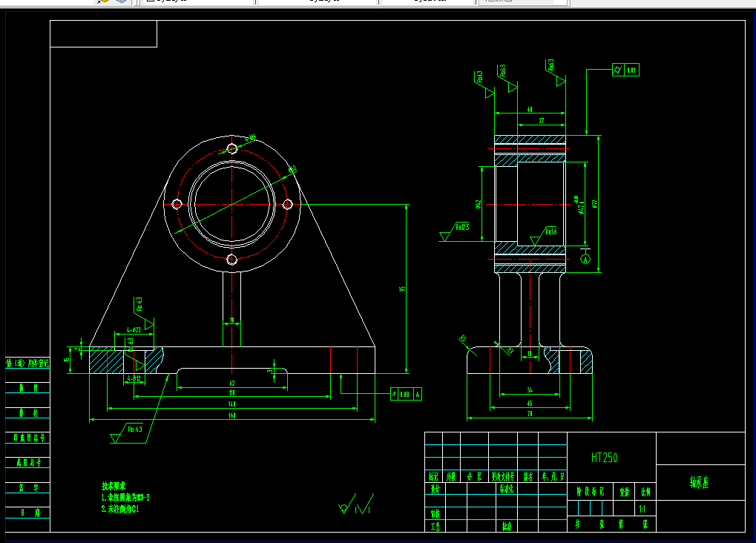756x543 pixels.
Task: Pick the right bolt hole on flange
Action: [287, 204]
